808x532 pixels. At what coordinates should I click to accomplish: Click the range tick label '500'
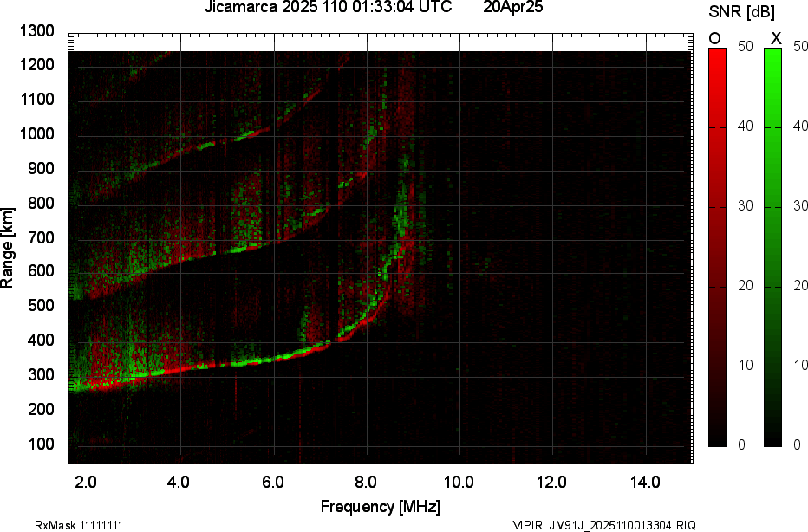41,305
